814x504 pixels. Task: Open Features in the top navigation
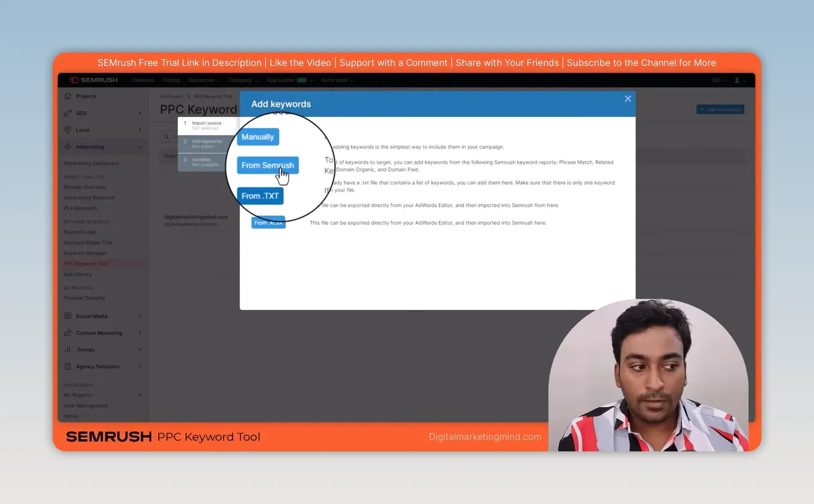pos(143,80)
